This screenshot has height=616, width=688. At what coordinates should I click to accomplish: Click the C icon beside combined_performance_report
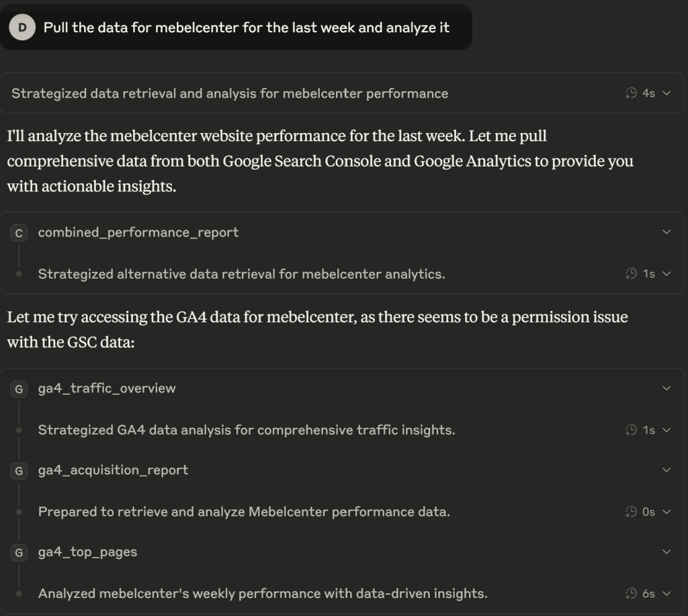click(19, 232)
